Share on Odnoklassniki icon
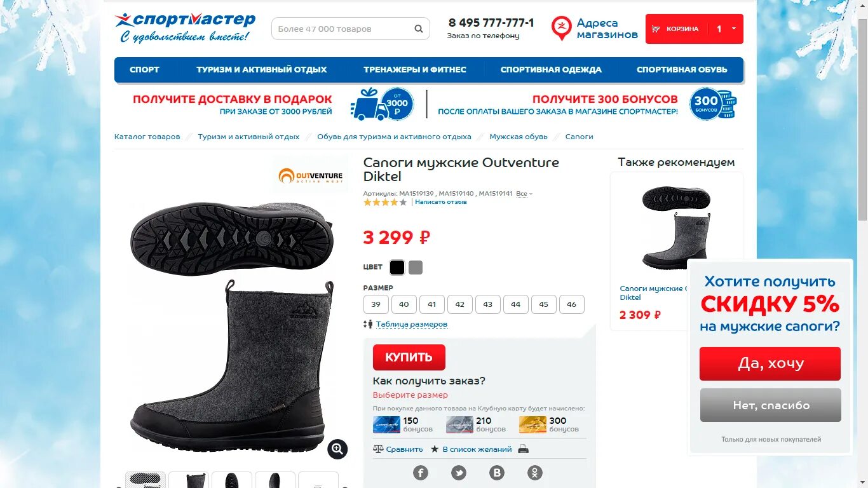Image resolution: width=868 pixels, height=488 pixels. [x=535, y=473]
